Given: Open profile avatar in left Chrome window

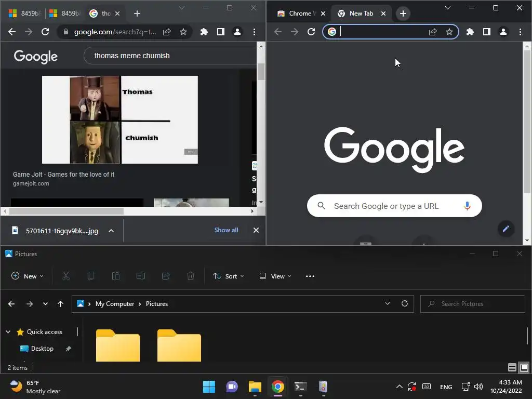Looking at the screenshot, I should click(237, 32).
